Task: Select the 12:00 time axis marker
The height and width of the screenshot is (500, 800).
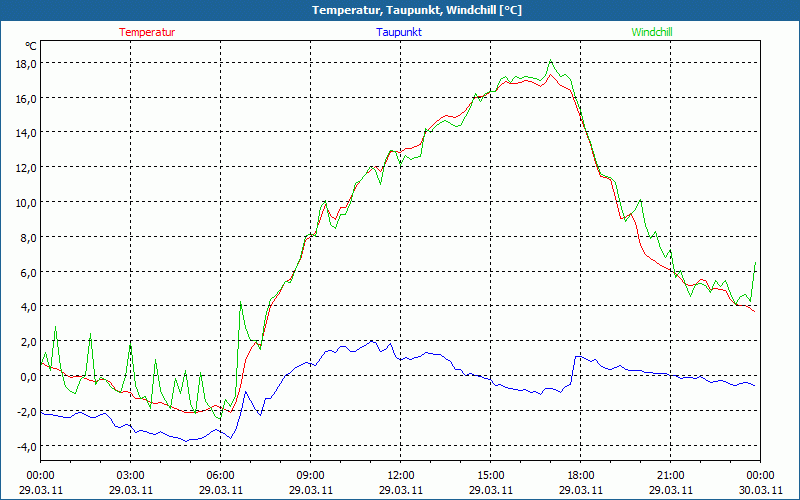Action: [x=401, y=475]
